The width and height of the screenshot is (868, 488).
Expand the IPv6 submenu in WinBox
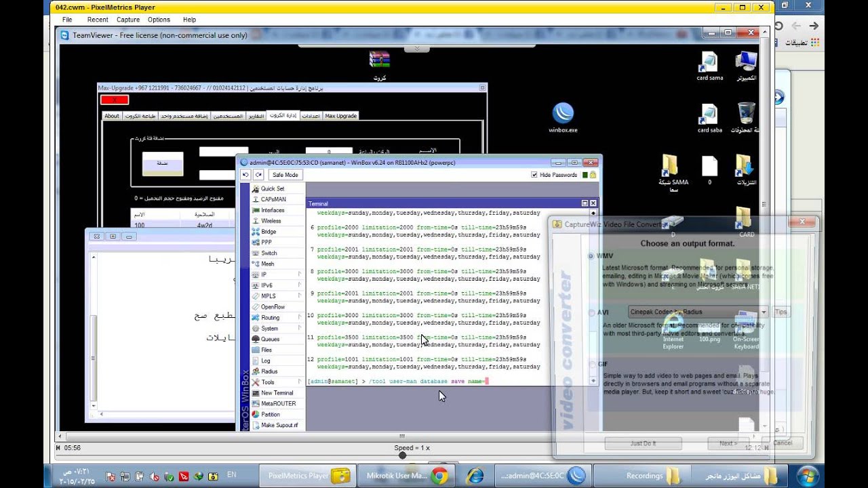pos(299,285)
